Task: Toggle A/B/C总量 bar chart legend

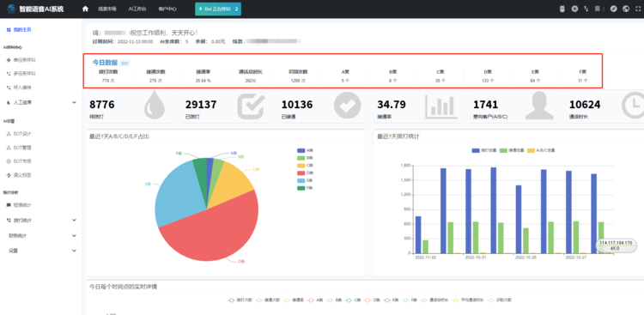Action: (x=541, y=150)
